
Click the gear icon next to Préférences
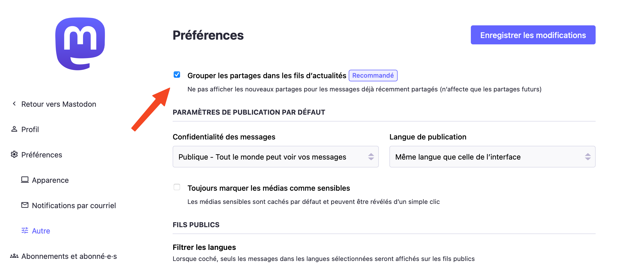(14, 155)
